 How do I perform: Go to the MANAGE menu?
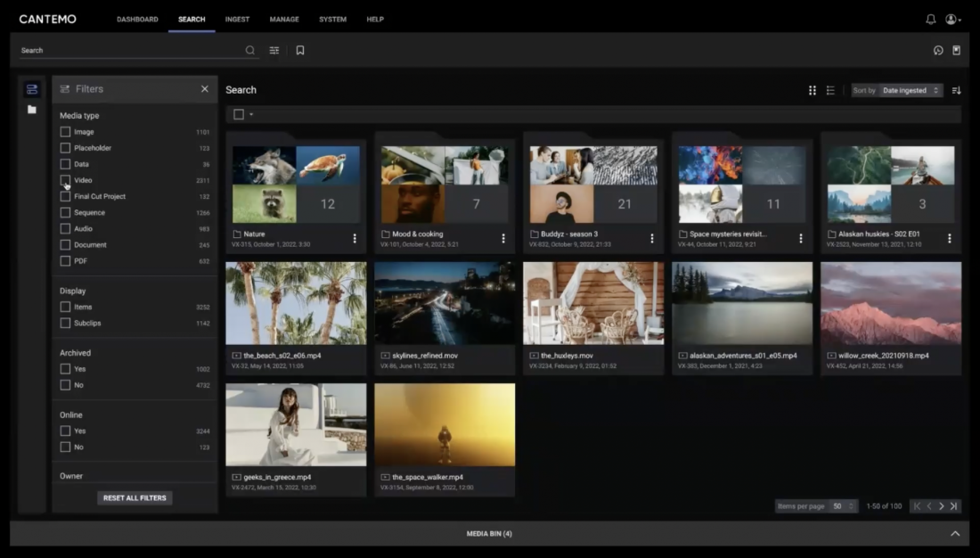[x=284, y=20]
